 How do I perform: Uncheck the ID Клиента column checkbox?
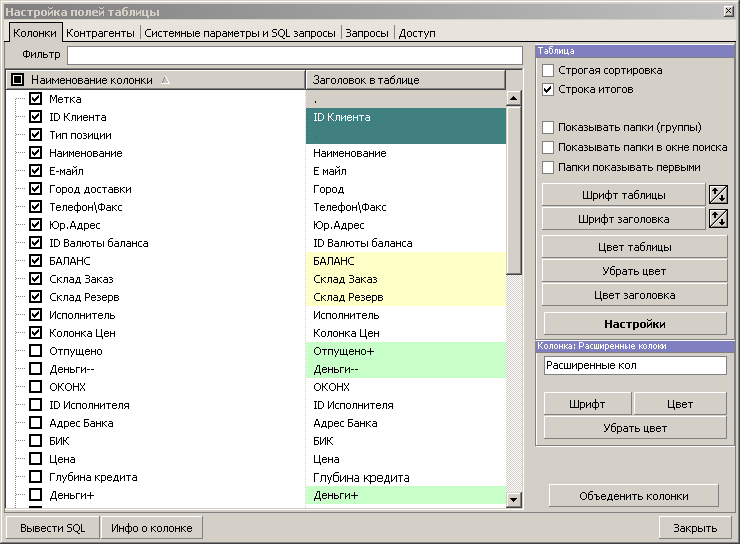point(35,117)
